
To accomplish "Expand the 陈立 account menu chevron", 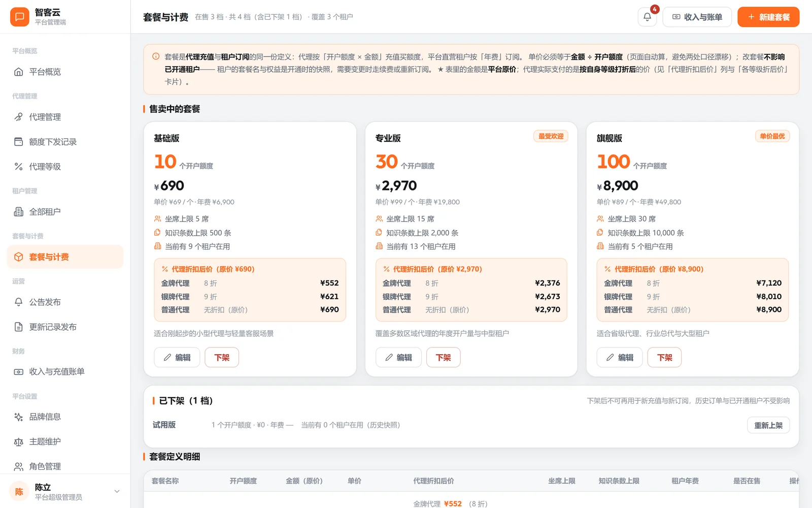I will pyautogui.click(x=117, y=491).
